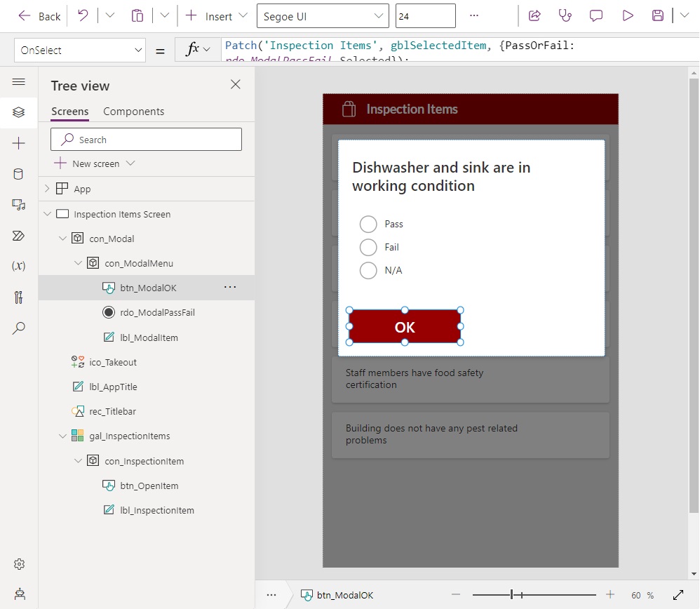Click the red OK button
Screen dimensions: 700x609
[x=405, y=327]
